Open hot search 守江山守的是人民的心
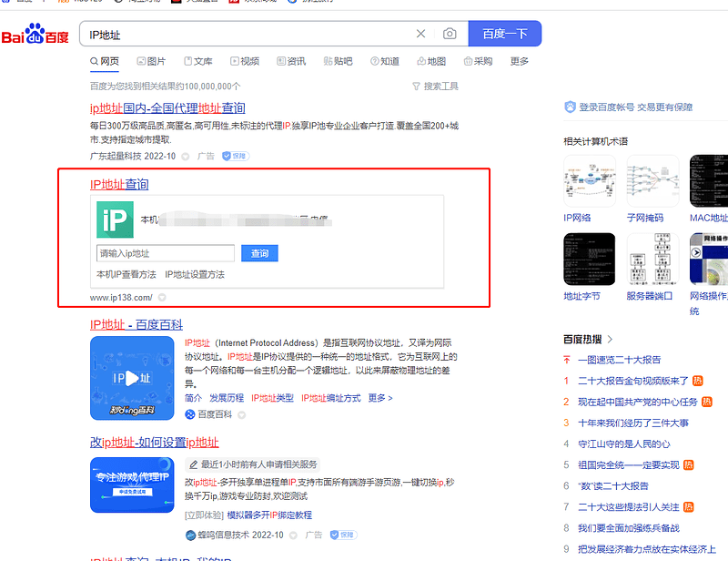The image size is (728, 561). coord(624,444)
